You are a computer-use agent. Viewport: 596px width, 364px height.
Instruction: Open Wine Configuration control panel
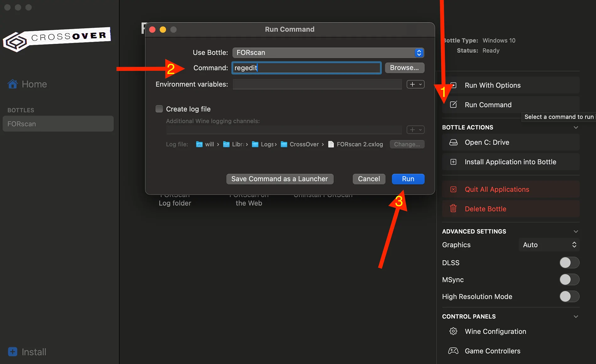click(511, 331)
